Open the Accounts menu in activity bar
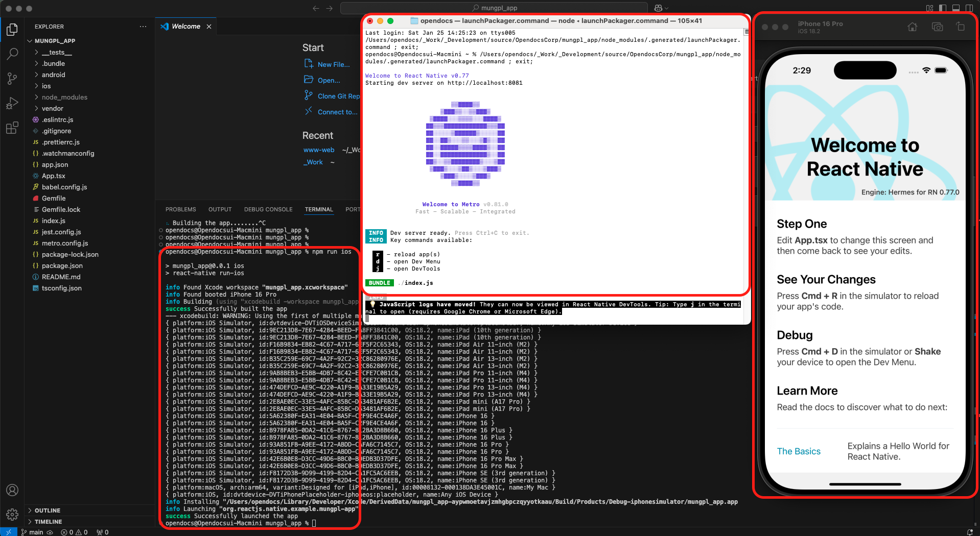 click(12, 490)
